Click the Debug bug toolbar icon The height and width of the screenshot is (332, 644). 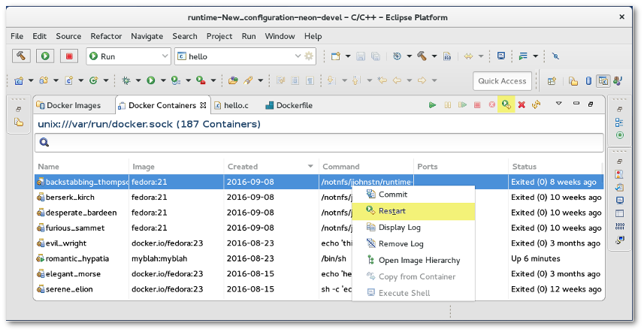[x=126, y=80]
